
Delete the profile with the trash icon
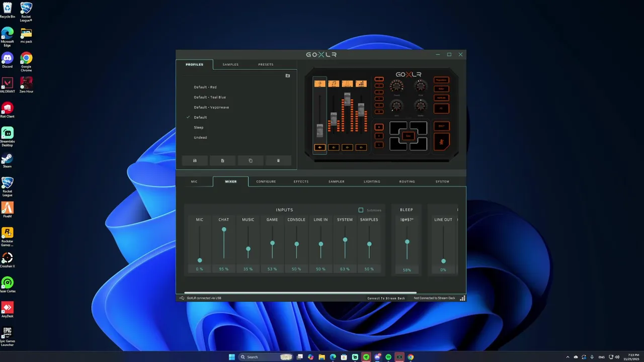[x=278, y=160]
